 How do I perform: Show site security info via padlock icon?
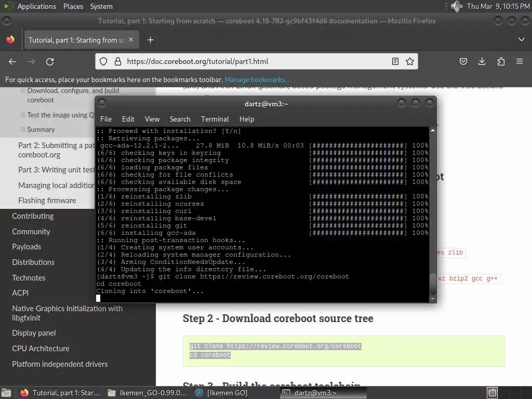118,61
